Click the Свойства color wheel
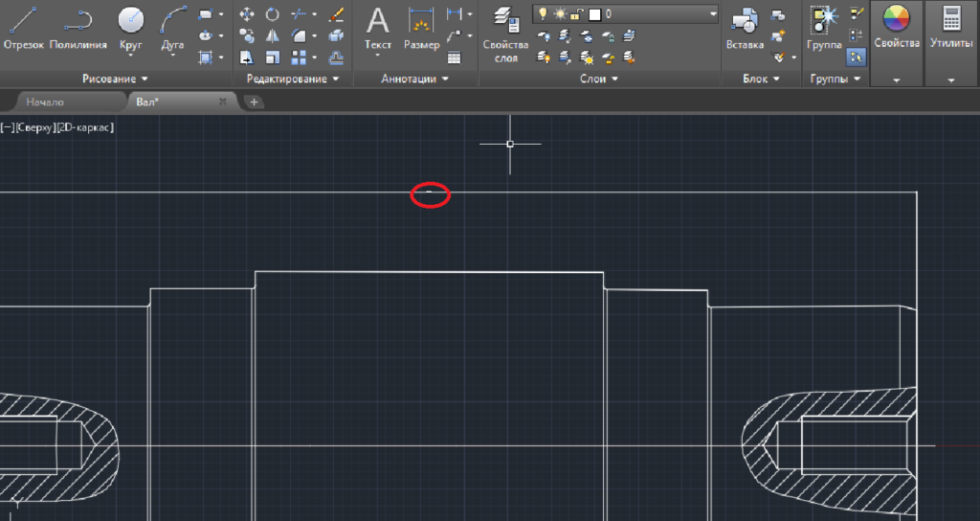 (x=897, y=29)
